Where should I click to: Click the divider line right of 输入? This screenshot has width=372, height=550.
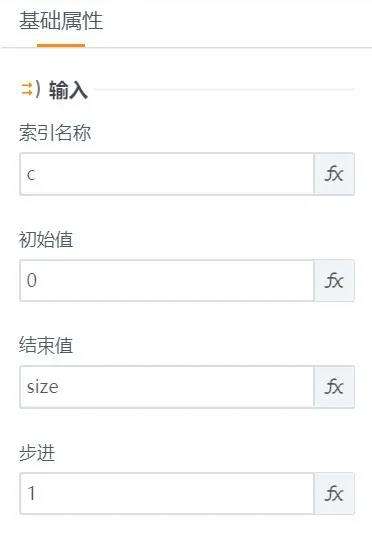[x=224, y=89]
